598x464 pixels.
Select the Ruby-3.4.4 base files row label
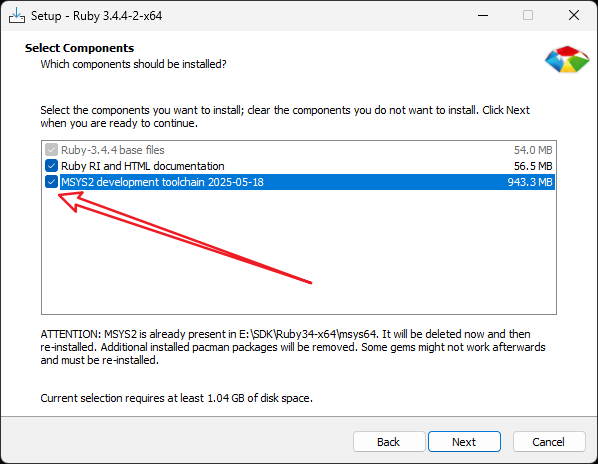(x=113, y=150)
